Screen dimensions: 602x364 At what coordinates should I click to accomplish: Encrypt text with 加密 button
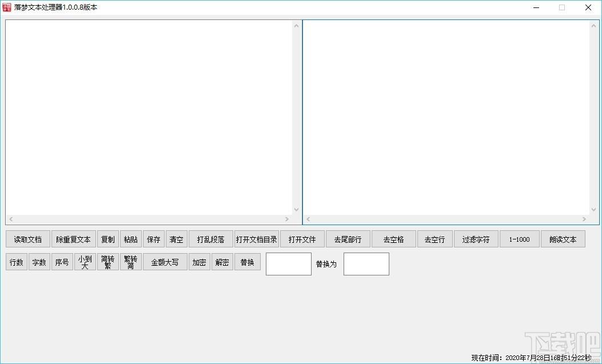(200, 262)
